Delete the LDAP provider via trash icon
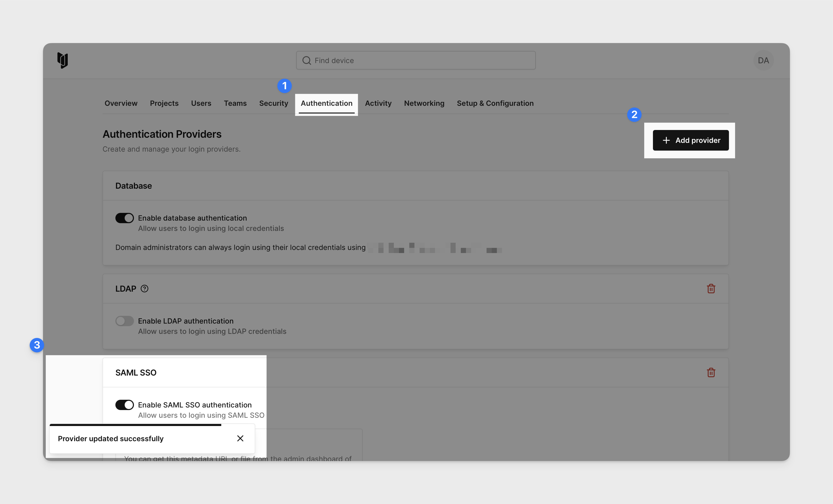The image size is (833, 504). 711,289
